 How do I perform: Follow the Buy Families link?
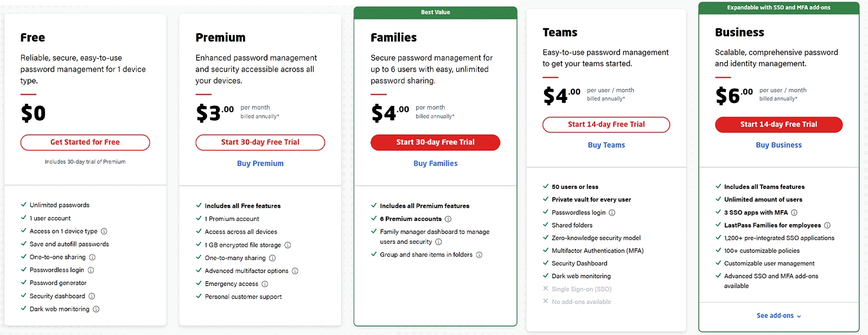click(435, 163)
